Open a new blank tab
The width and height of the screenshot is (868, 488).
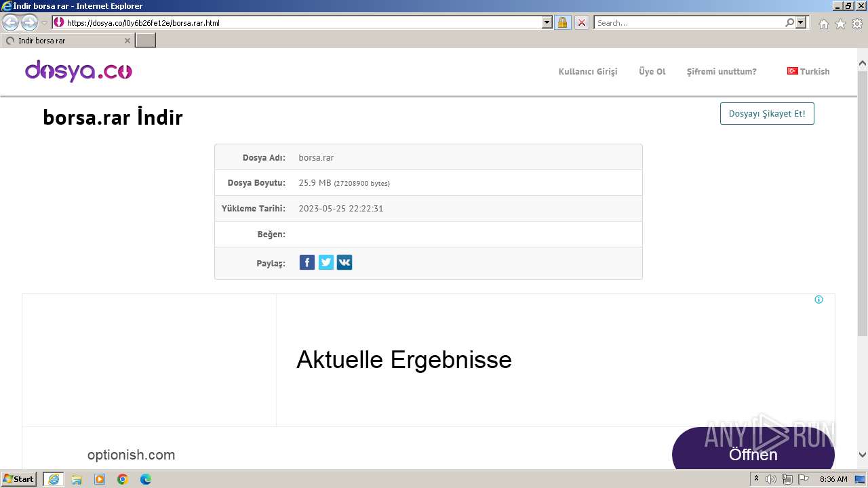point(146,41)
